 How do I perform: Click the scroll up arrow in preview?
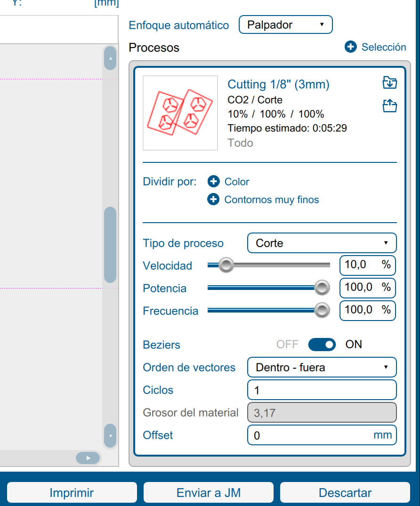click(110, 58)
